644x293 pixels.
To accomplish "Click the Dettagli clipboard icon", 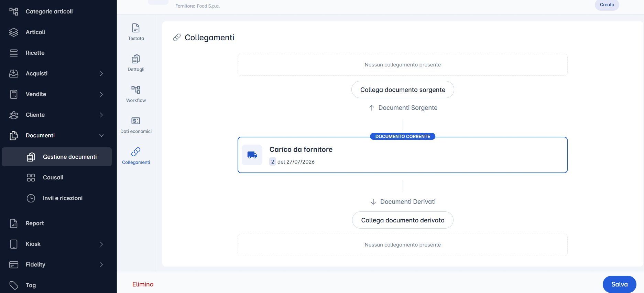I will (136, 59).
